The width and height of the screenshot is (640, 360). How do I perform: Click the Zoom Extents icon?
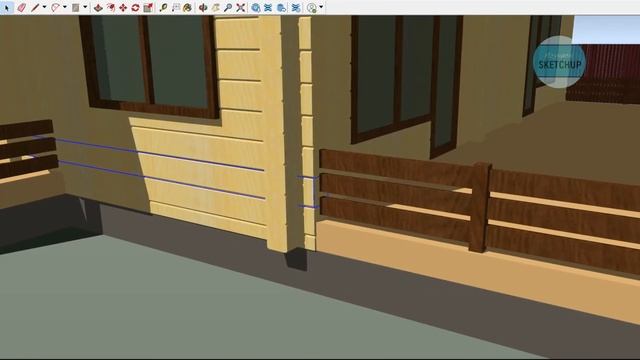(x=241, y=7)
